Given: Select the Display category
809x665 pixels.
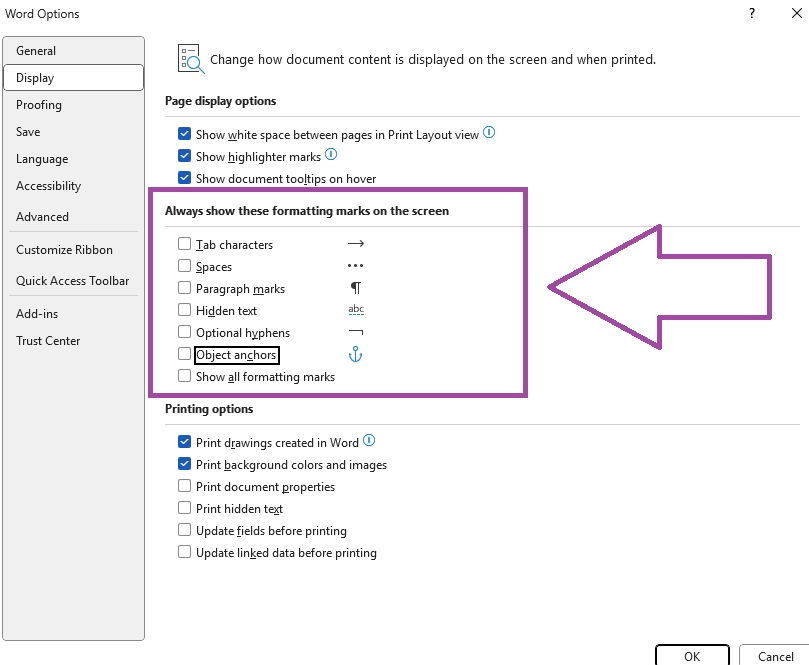Looking at the screenshot, I should (x=73, y=77).
